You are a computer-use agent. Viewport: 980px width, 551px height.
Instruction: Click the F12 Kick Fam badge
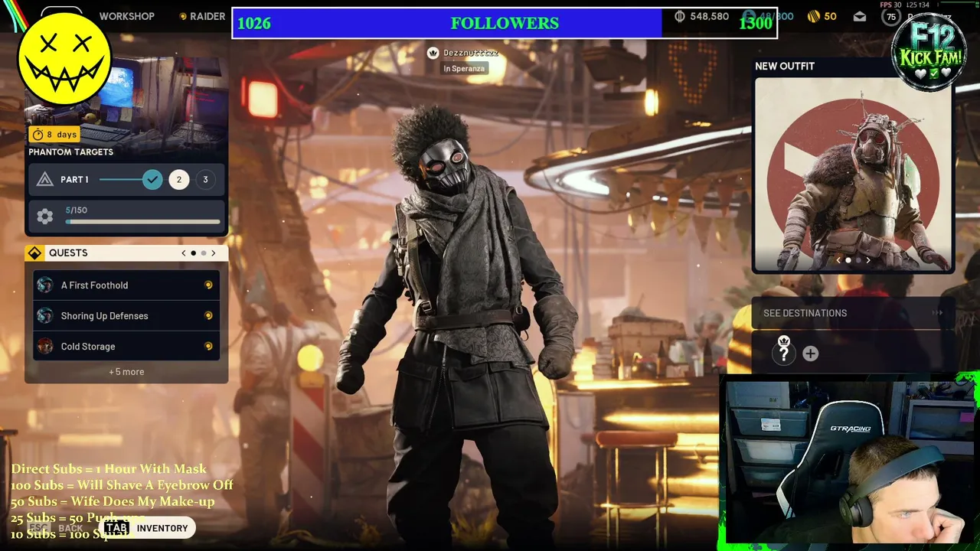click(929, 52)
